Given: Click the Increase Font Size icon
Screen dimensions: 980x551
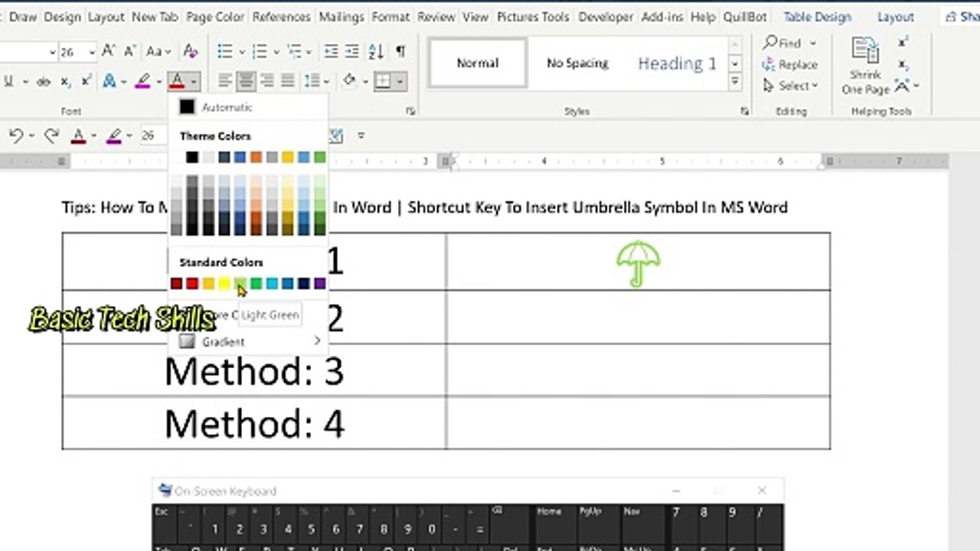Looking at the screenshot, I should point(109,51).
